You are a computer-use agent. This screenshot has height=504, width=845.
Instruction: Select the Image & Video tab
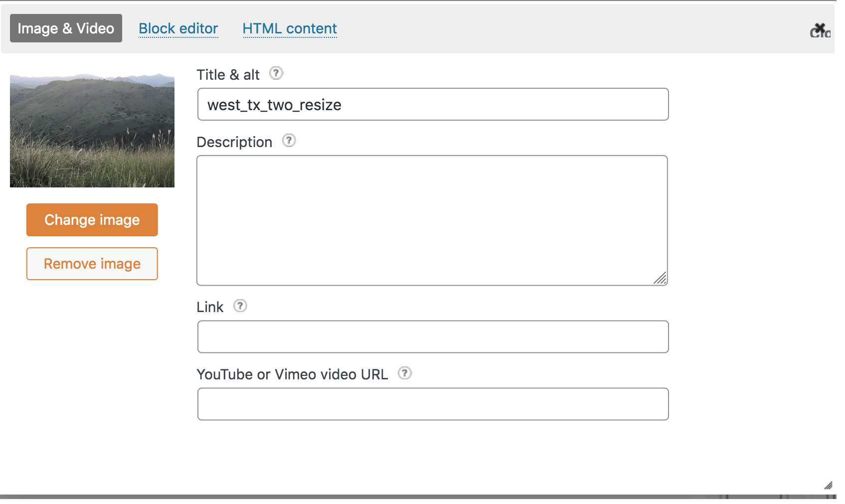point(65,28)
